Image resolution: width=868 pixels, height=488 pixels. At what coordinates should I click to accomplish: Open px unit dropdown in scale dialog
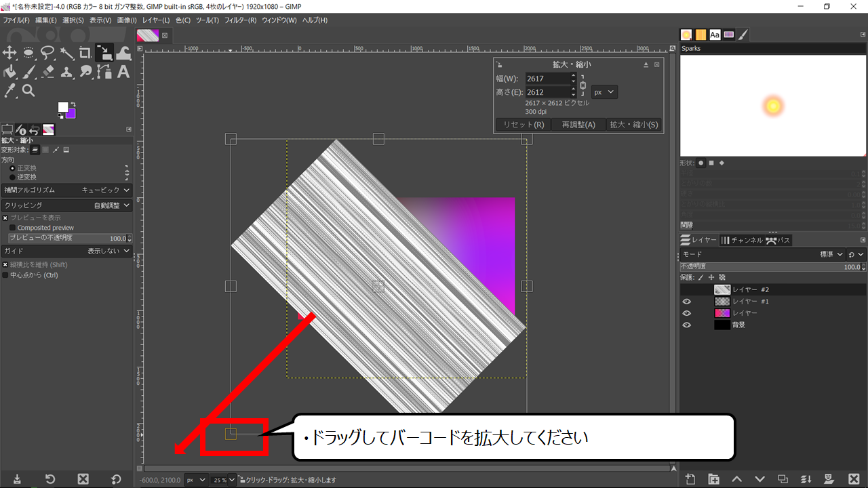(x=604, y=91)
